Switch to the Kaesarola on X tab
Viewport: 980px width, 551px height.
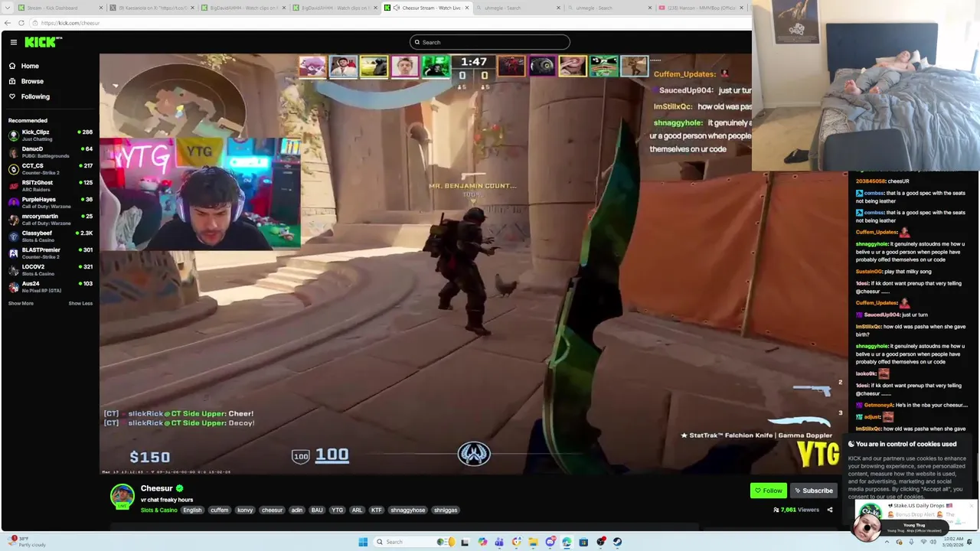coord(152,8)
